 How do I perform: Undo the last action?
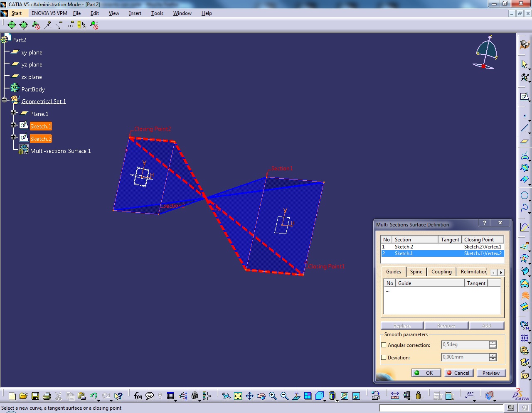tap(93, 396)
